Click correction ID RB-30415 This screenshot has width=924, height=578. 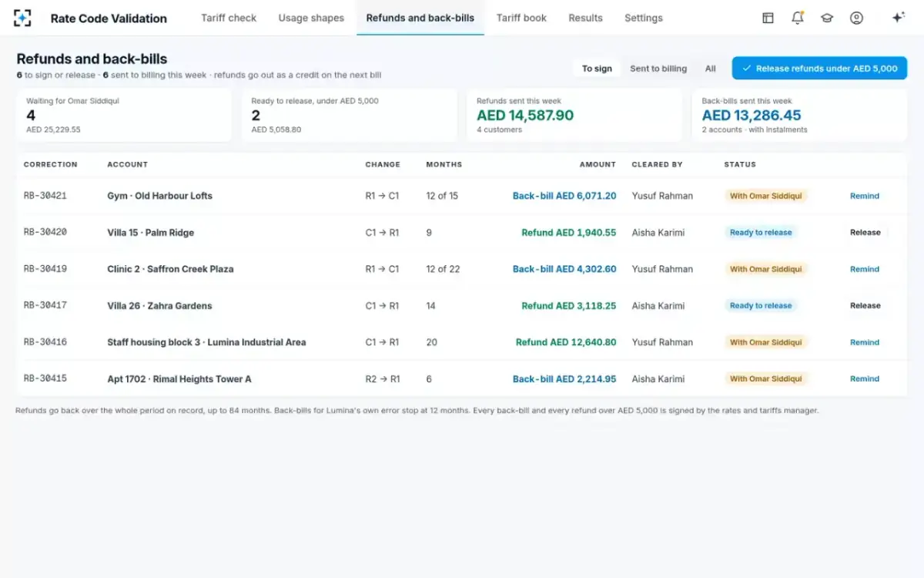45,378
